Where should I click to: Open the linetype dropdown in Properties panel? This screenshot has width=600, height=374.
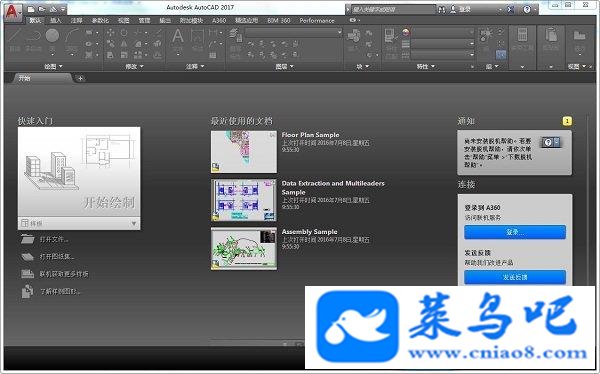443,55
